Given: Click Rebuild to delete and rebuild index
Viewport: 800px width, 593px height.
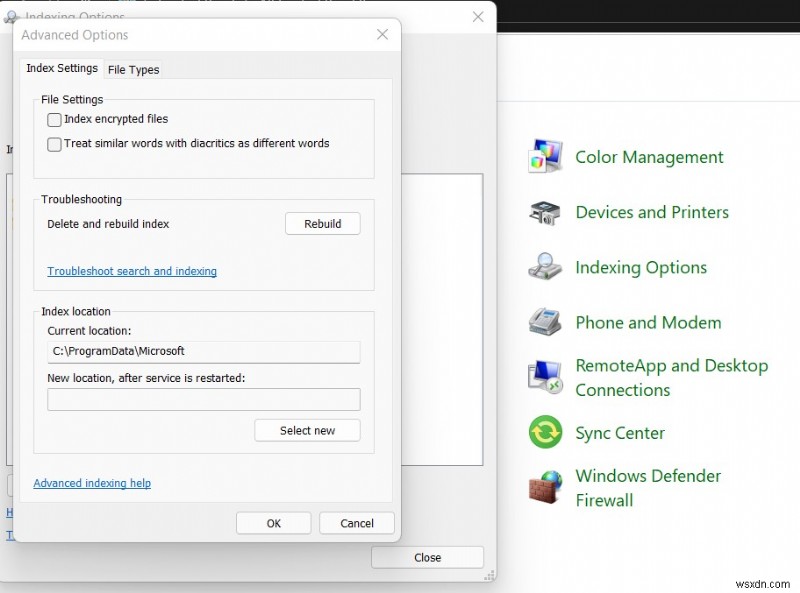Looking at the screenshot, I should [322, 223].
